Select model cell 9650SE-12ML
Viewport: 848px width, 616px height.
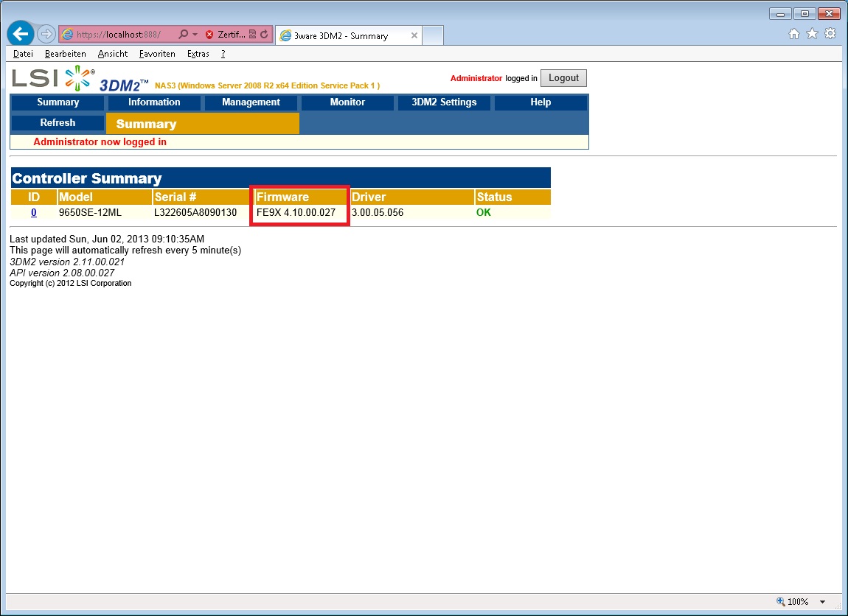coord(90,212)
